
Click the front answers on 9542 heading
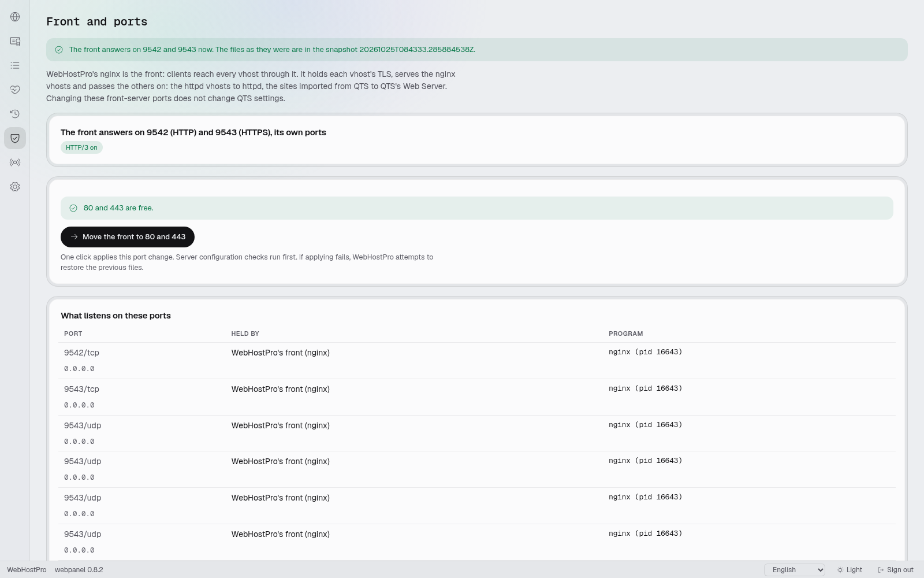193,132
